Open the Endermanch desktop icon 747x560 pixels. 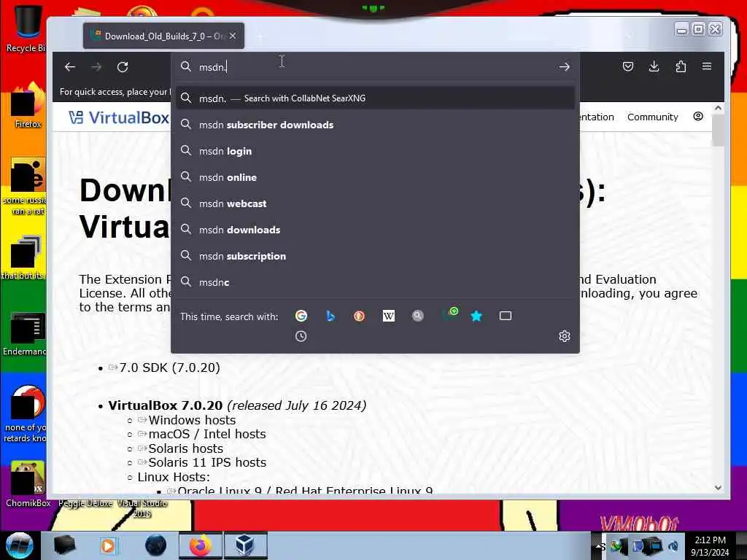coord(26,333)
